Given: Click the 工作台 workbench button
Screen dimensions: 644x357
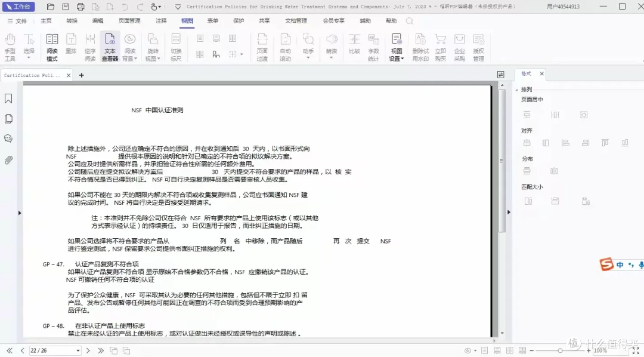Looking at the screenshot, I should [18, 7].
